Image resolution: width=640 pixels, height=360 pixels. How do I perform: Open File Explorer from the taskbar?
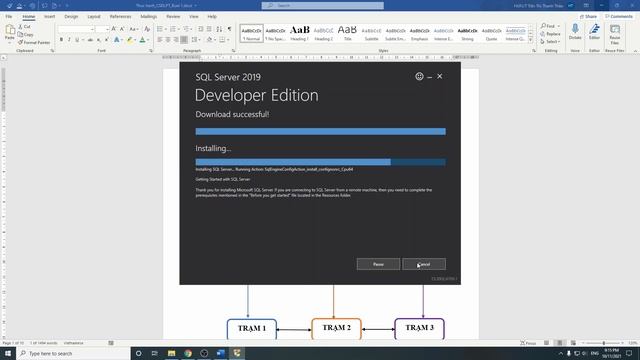pyautogui.click(x=171, y=353)
